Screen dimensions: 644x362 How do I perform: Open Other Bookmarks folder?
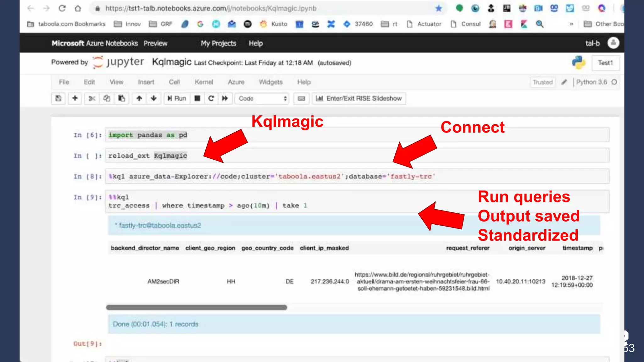point(604,24)
